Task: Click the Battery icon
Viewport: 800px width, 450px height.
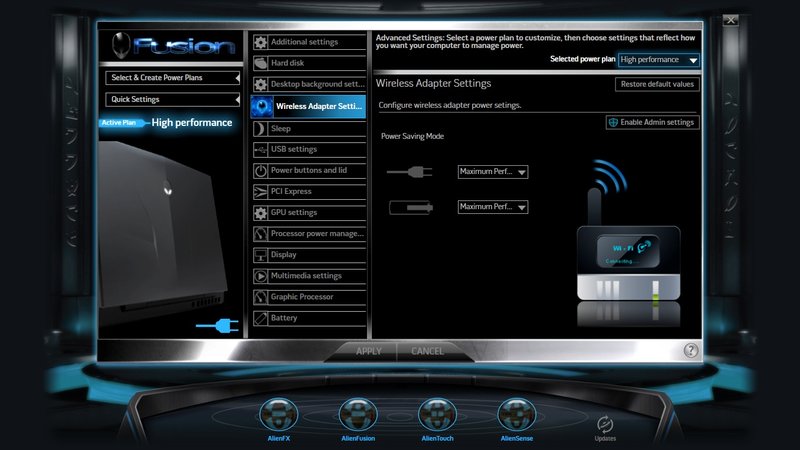Action: click(260, 318)
